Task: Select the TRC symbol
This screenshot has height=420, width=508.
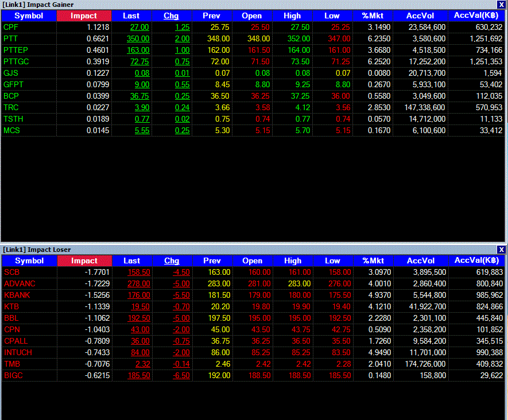Action: (11, 107)
